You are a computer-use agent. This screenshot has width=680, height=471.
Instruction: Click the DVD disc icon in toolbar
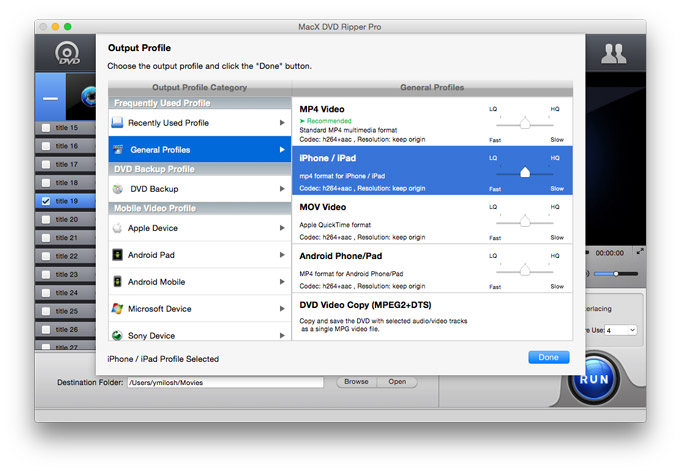click(67, 53)
